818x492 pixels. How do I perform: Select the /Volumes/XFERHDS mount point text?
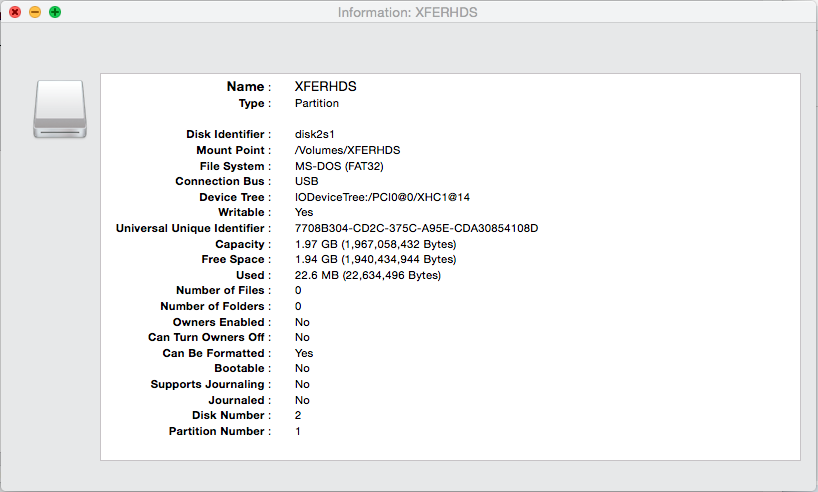pyautogui.click(x=347, y=150)
